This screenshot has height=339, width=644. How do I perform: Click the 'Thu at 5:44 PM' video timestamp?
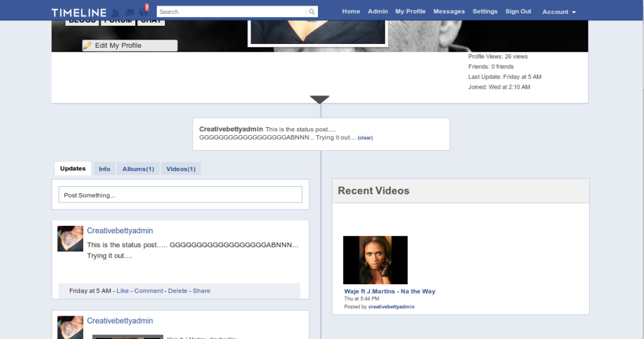[361, 299]
